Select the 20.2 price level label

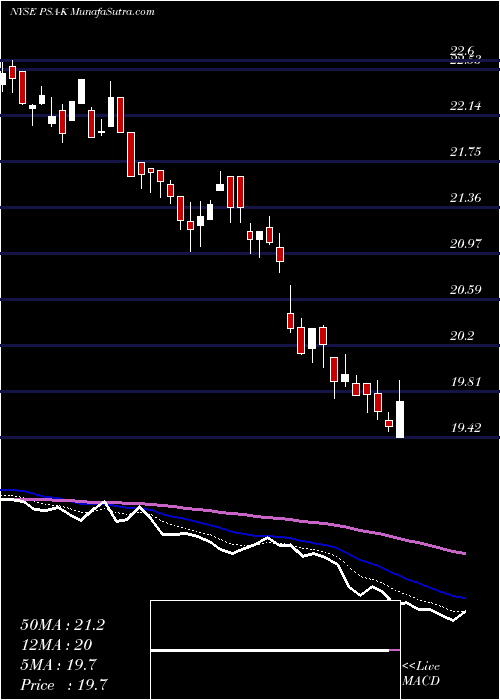coord(462,336)
